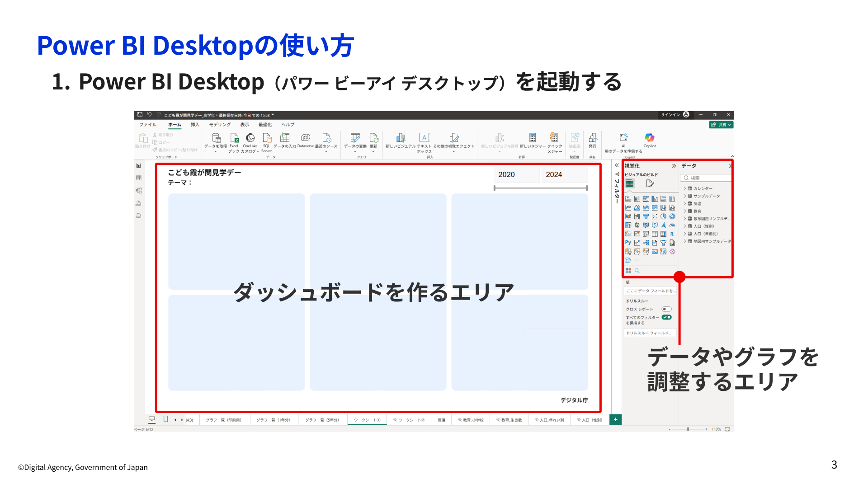The width and height of the screenshot is (868, 488).
Task: Click the ellipsis to get more visuals
Action: (637, 260)
